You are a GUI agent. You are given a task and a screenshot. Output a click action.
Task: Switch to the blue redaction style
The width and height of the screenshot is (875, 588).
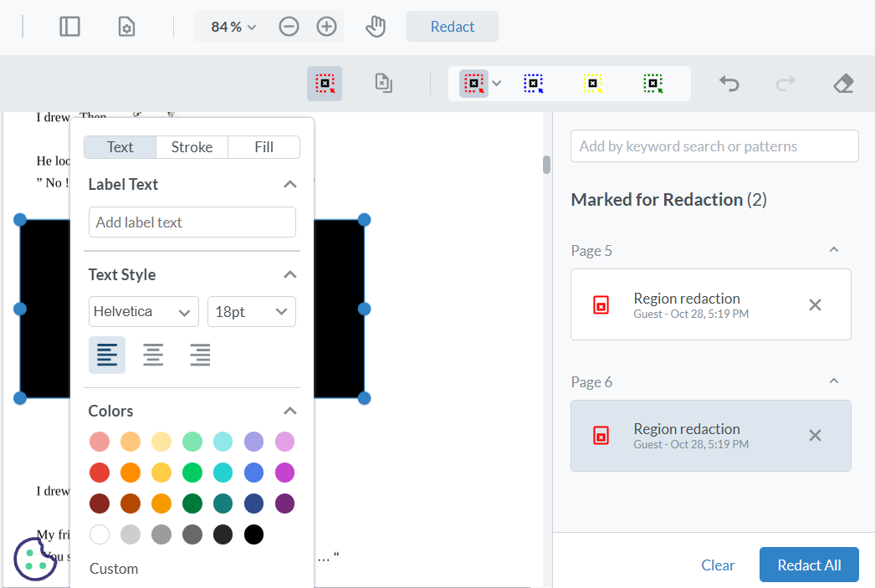(x=534, y=83)
